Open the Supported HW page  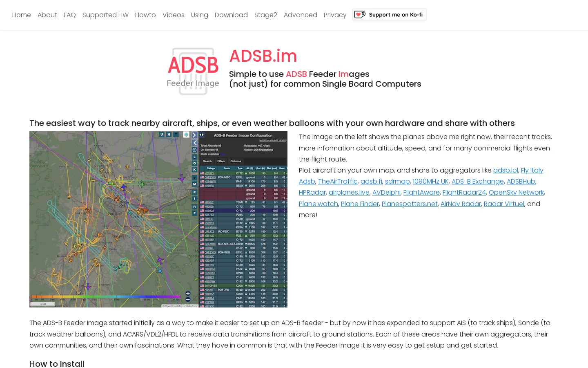[105, 15]
